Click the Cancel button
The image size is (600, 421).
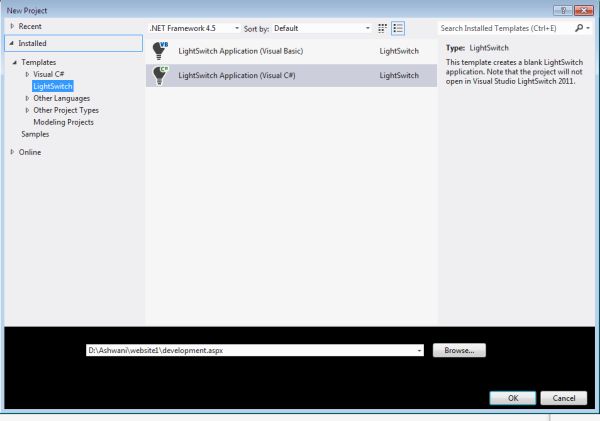coord(564,398)
